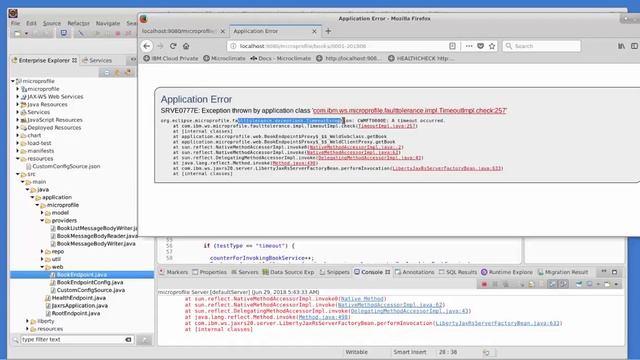Open a new Firefox tab
This screenshot has width=640, height=360.
[328, 31]
